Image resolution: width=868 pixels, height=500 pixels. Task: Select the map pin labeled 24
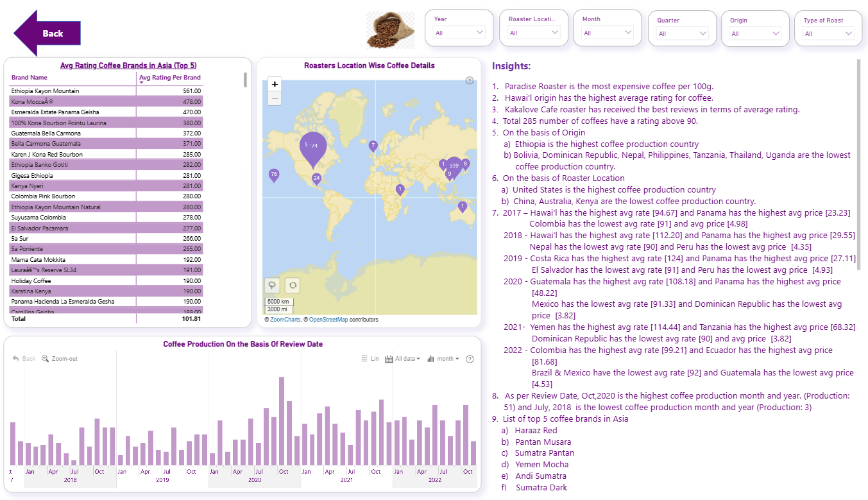coord(316,178)
